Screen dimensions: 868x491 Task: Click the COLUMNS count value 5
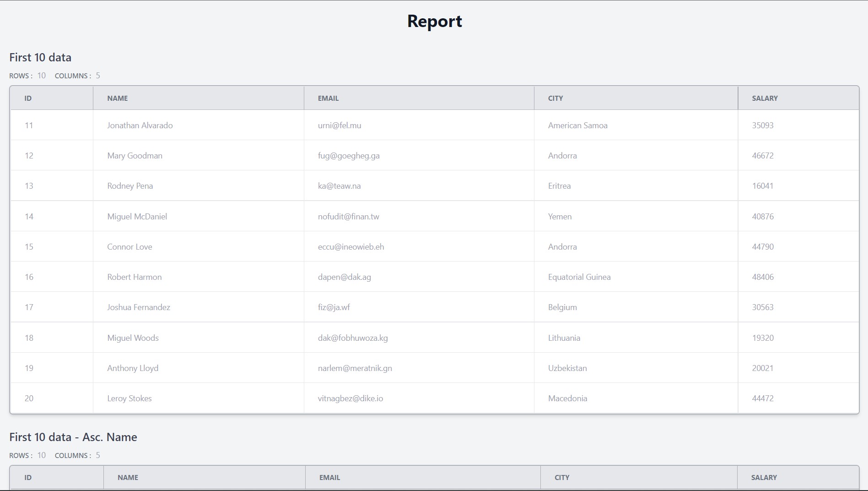[x=98, y=76]
